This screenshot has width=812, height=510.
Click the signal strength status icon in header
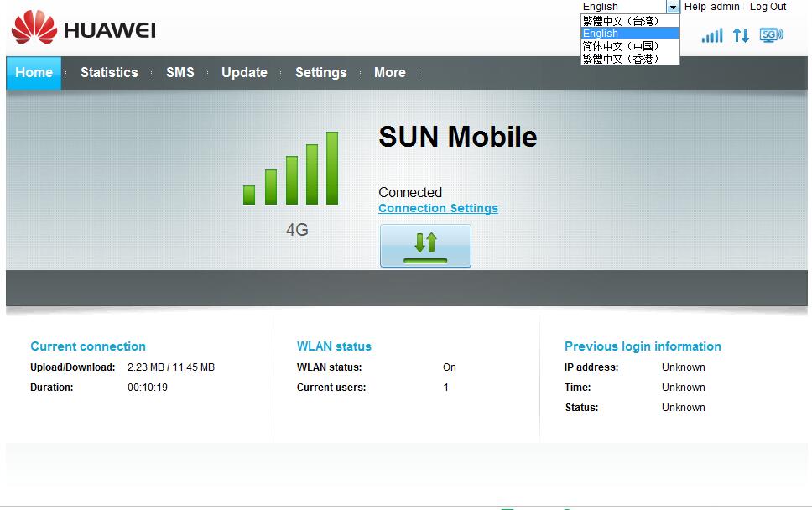[712, 36]
